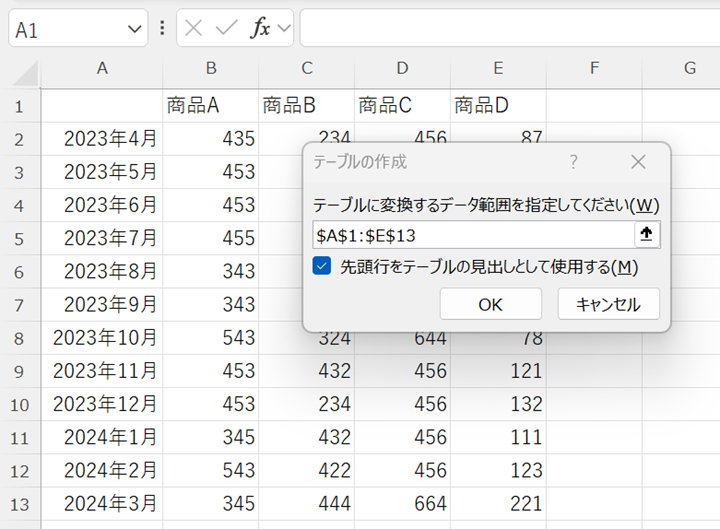Screen dimensions: 720x529
Task: Open the Name Box dropdown arrow
Action: click(135, 29)
